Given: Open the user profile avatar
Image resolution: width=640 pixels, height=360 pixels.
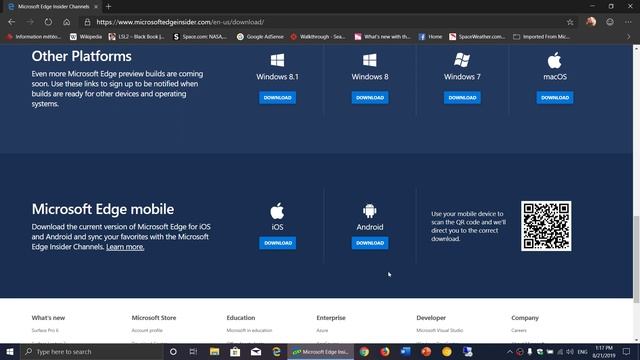Looking at the screenshot, I should coord(591,22).
